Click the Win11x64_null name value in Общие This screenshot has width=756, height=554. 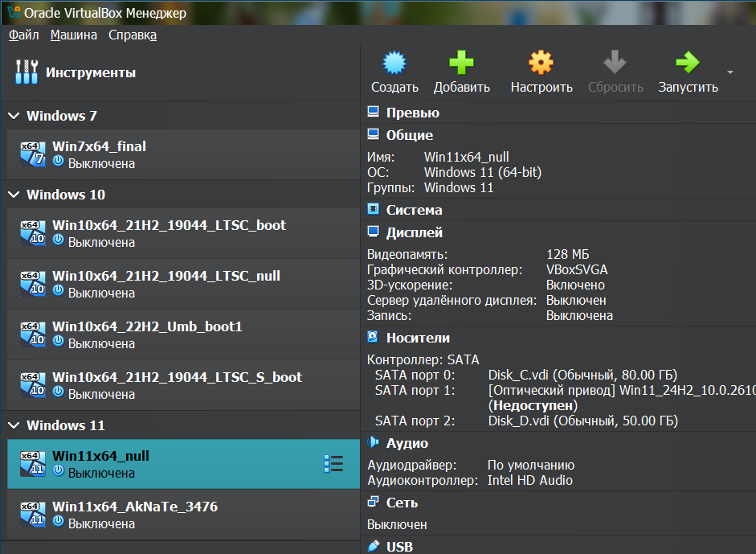(x=466, y=157)
